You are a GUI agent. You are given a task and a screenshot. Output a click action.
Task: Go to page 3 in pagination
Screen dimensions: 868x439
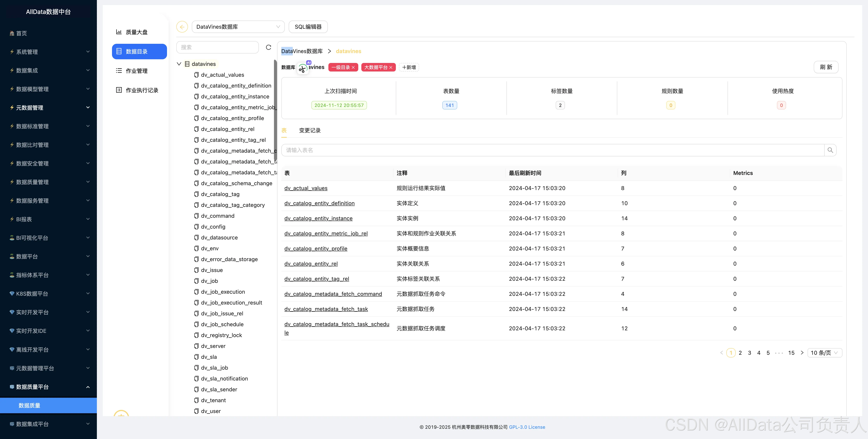(749, 353)
